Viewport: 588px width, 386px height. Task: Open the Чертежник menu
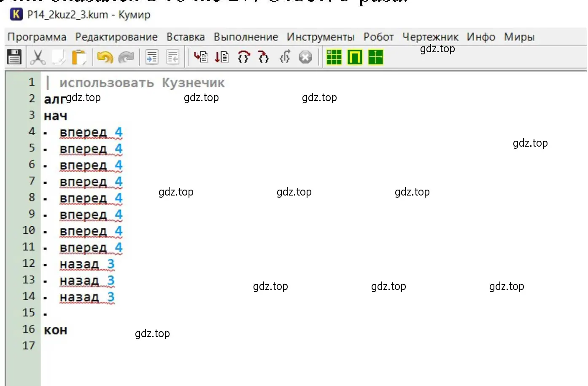430,37
